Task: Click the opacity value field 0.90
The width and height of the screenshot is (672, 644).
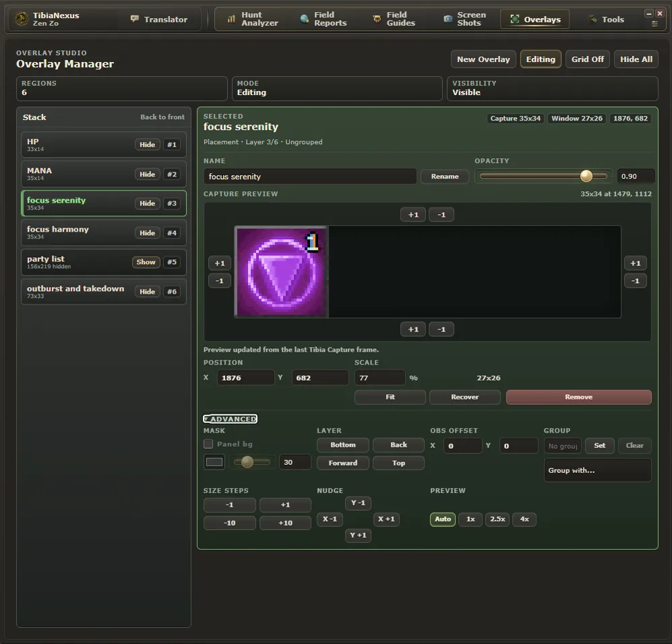Action: click(636, 176)
